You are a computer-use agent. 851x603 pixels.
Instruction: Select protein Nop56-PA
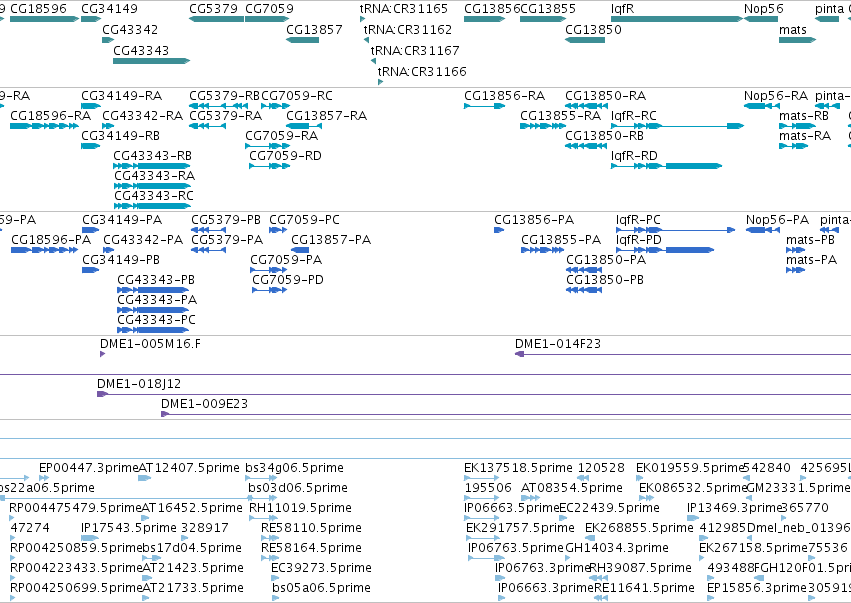pos(763,230)
